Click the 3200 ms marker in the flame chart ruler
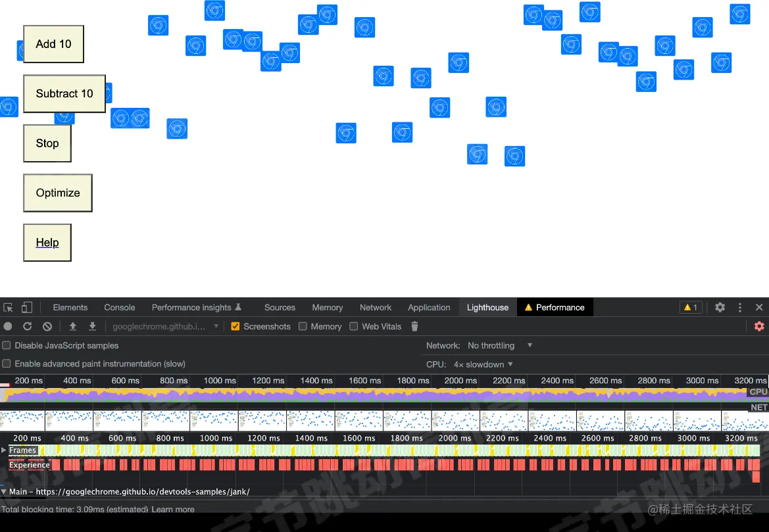This screenshot has width=769, height=532. pos(741,438)
